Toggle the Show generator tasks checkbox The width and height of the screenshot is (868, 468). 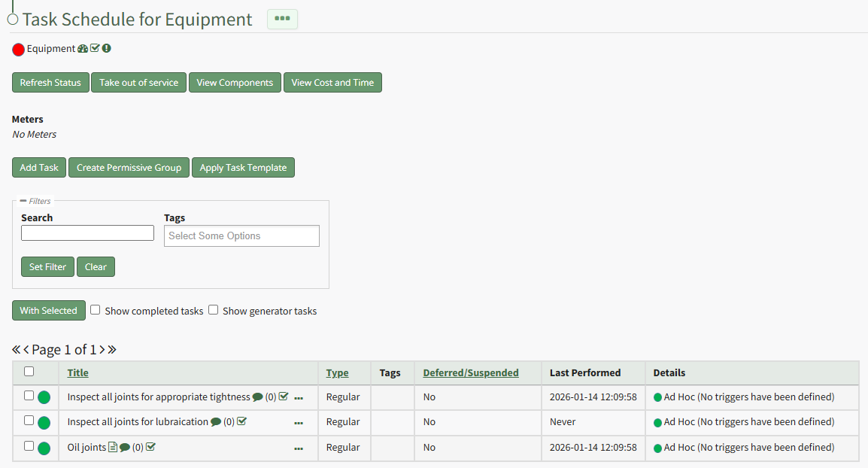pyautogui.click(x=214, y=310)
